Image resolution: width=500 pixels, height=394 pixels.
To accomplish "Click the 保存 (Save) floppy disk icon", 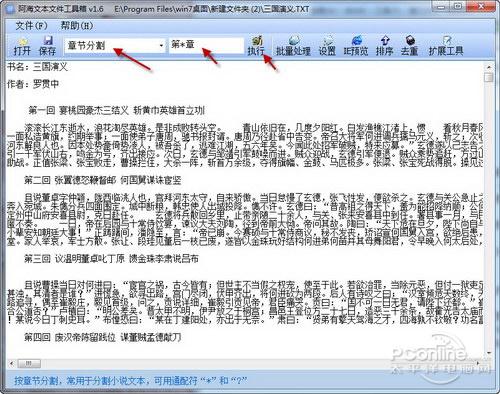I will 47,46.
